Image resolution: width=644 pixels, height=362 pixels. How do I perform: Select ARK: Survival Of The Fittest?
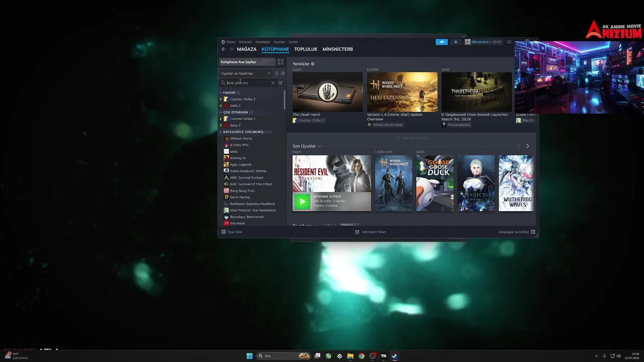coord(251,184)
